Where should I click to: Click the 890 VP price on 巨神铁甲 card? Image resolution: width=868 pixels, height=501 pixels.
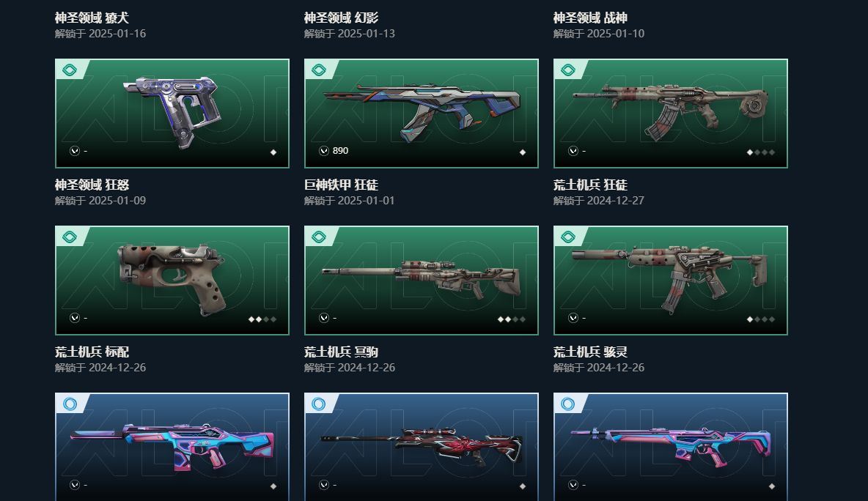(340, 150)
